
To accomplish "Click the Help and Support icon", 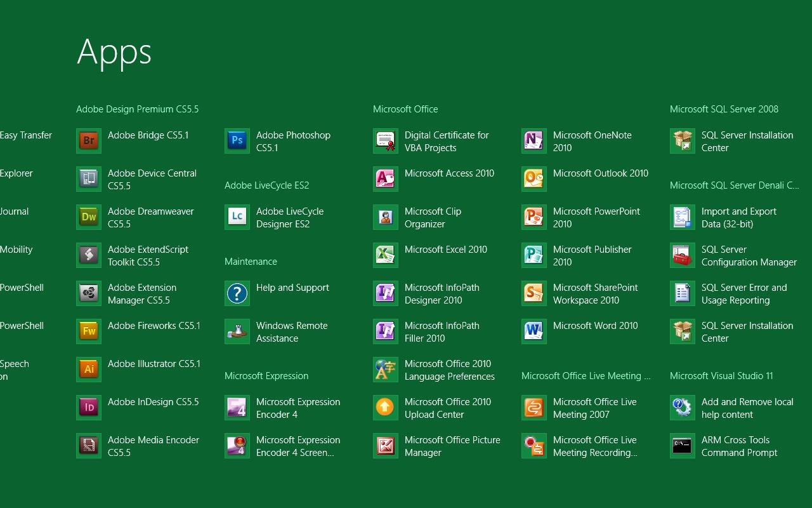I will 237,293.
